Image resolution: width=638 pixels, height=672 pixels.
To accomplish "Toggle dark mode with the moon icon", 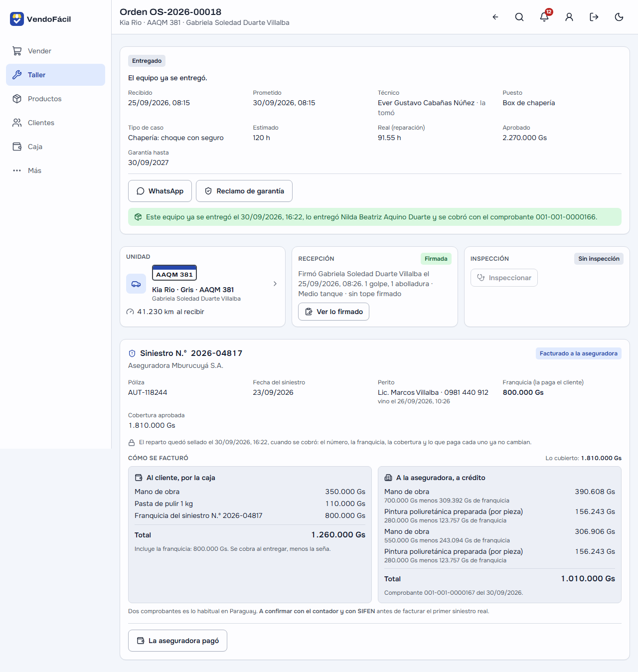I will click(619, 17).
